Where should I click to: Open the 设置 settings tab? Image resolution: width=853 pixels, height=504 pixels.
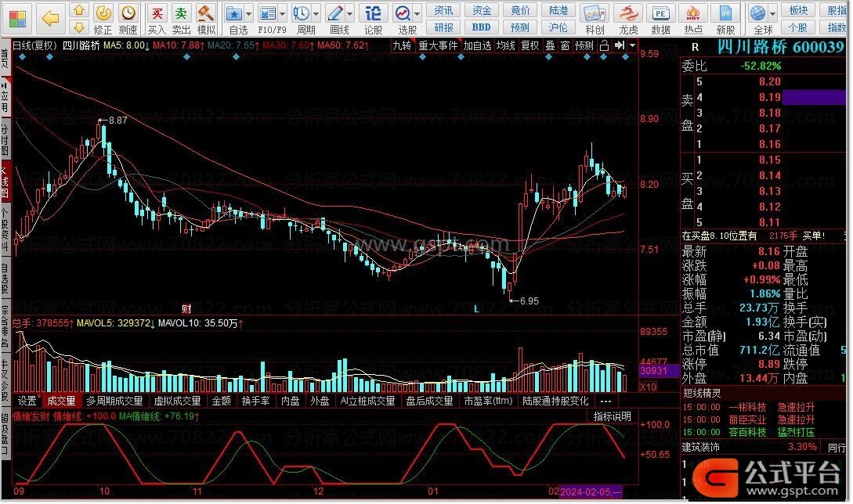(27, 401)
